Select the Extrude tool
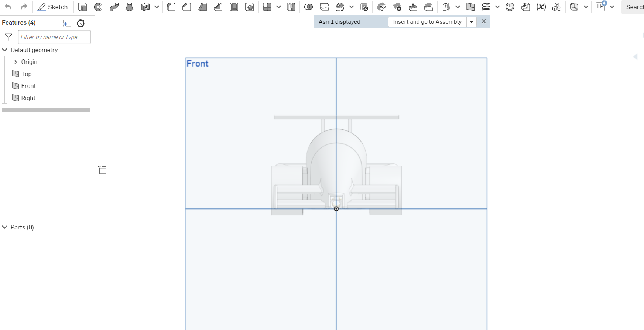644x330 pixels. coord(83,7)
